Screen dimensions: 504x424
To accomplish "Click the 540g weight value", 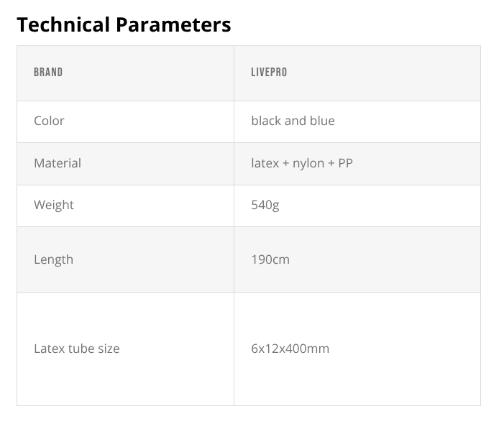I will click(265, 205).
